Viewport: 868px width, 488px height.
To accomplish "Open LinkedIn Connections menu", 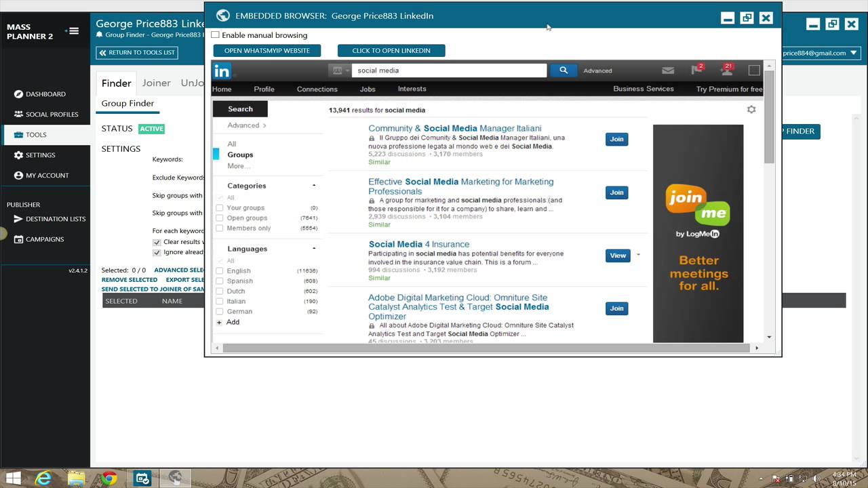I will pos(317,89).
